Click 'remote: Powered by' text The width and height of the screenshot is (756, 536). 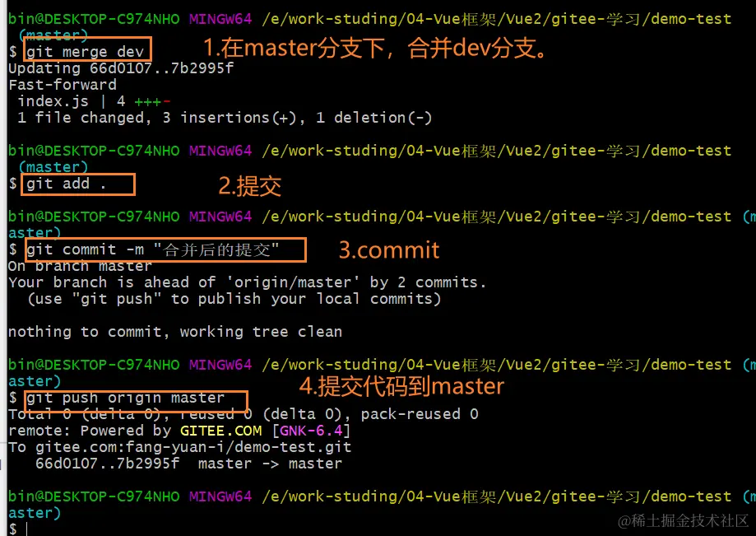(90, 431)
